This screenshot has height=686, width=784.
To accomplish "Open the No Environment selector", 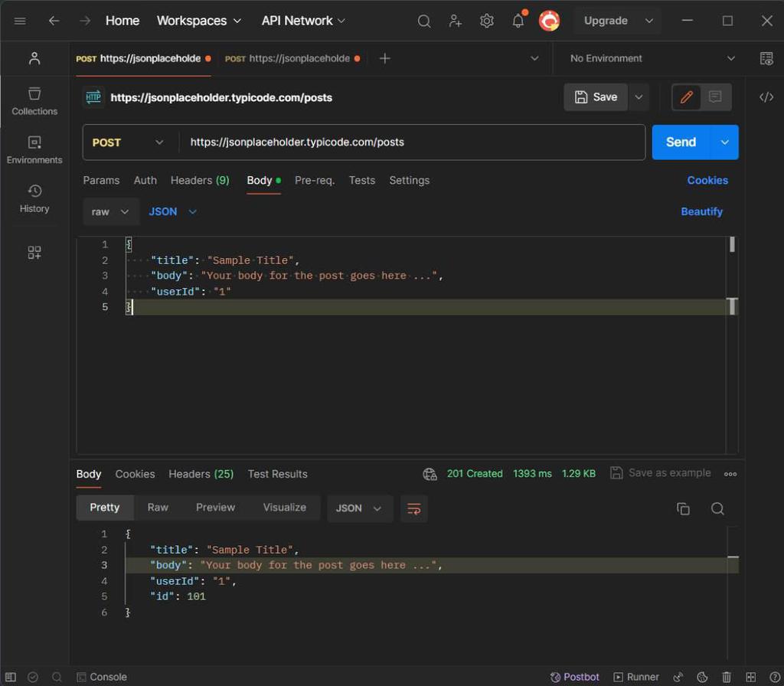I will click(652, 58).
